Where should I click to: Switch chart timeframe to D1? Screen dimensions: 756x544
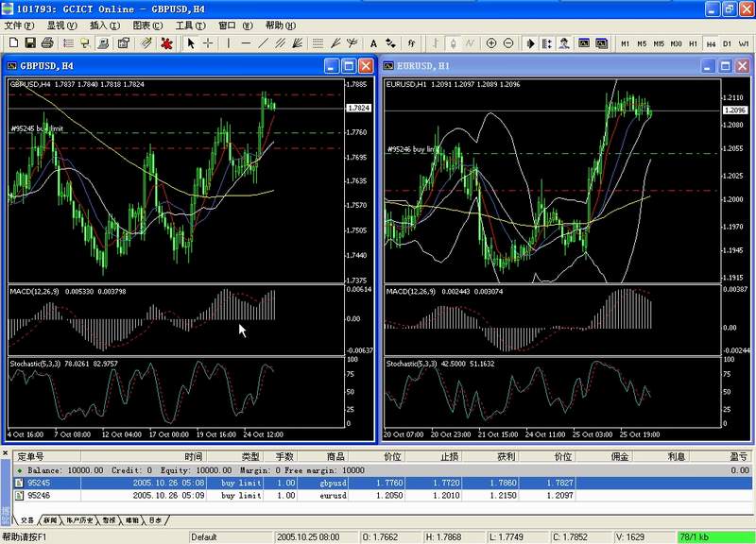coord(726,42)
